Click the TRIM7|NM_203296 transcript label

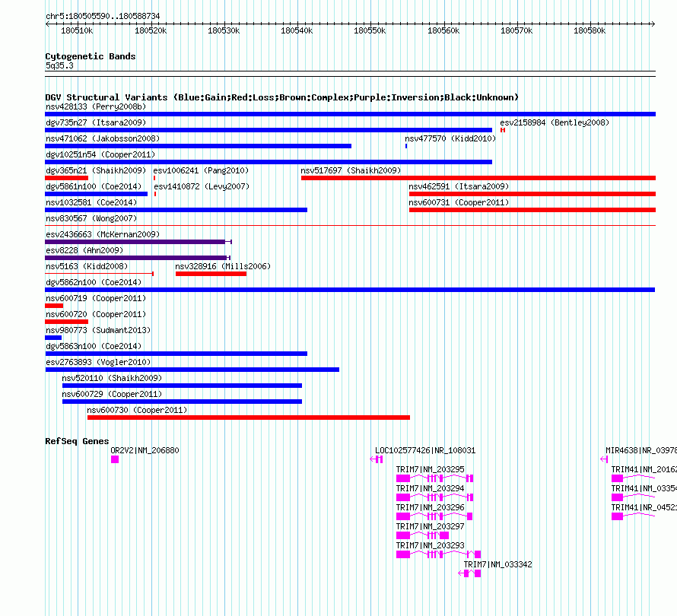(430, 507)
